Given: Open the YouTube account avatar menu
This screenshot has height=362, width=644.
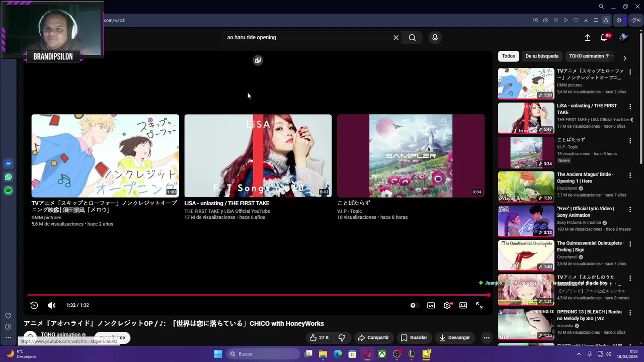Looking at the screenshot, I should point(623,37).
